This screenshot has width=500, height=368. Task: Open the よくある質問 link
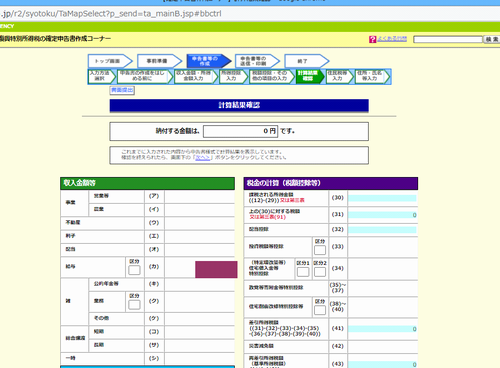pyautogui.click(x=392, y=39)
